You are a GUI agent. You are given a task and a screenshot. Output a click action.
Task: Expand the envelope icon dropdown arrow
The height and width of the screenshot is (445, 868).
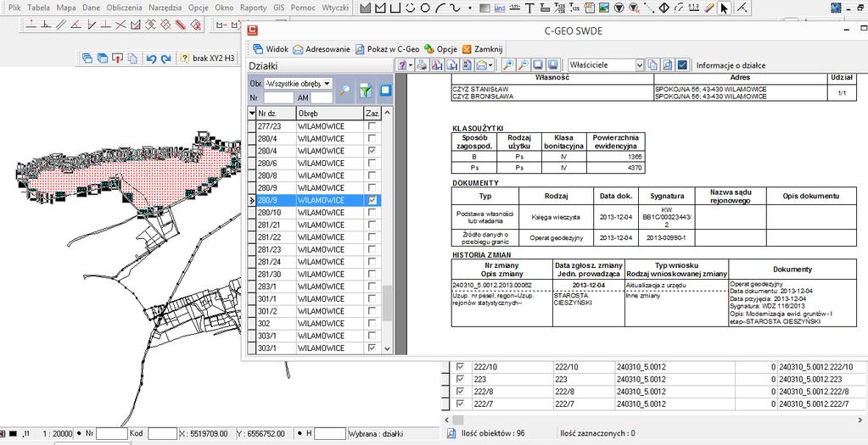coord(490,65)
